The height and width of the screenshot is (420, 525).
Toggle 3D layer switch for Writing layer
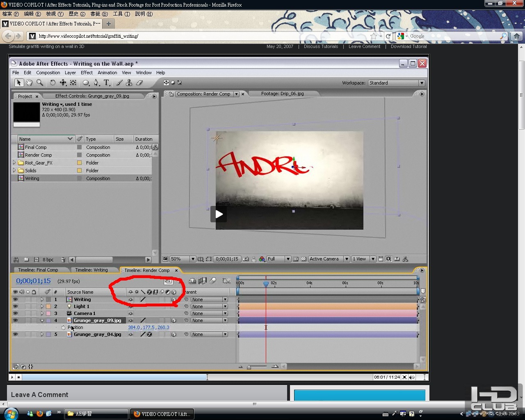click(x=173, y=299)
